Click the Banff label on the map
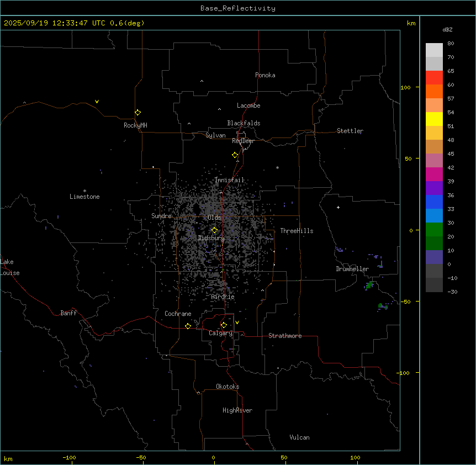The height and width of the screenshot is (465, 476). tap(68, 313)
